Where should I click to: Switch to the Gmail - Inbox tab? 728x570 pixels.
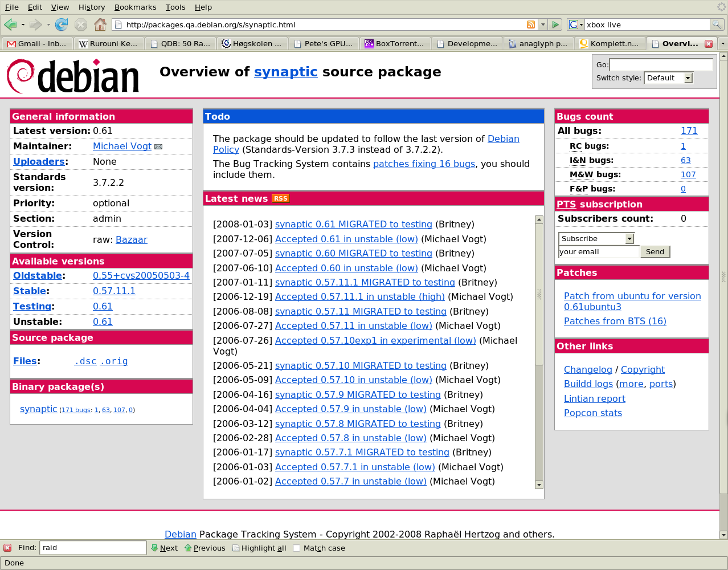[38, 43]
